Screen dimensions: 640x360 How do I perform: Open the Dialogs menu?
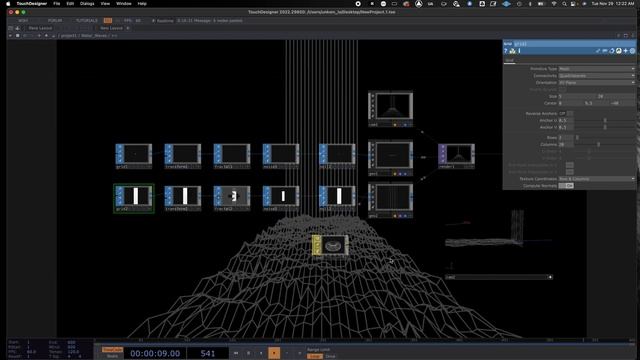pos(87,4)
